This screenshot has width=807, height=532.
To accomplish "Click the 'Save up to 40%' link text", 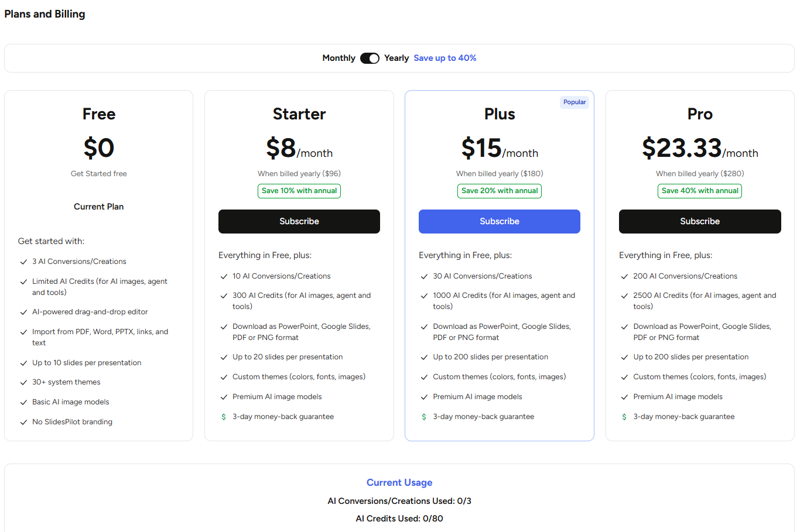I will click(445, 58).
